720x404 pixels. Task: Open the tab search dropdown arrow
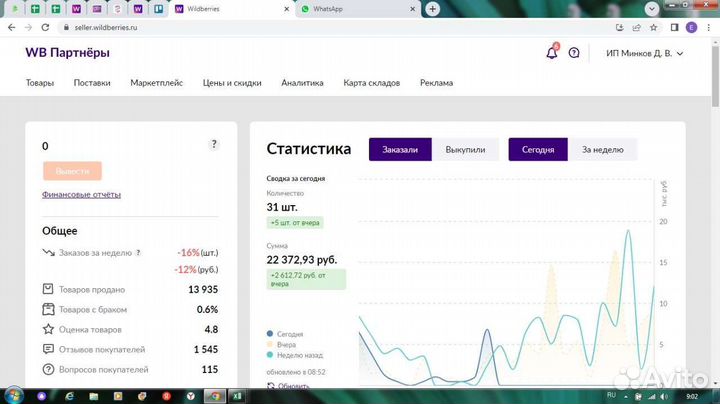click(651, 9)
